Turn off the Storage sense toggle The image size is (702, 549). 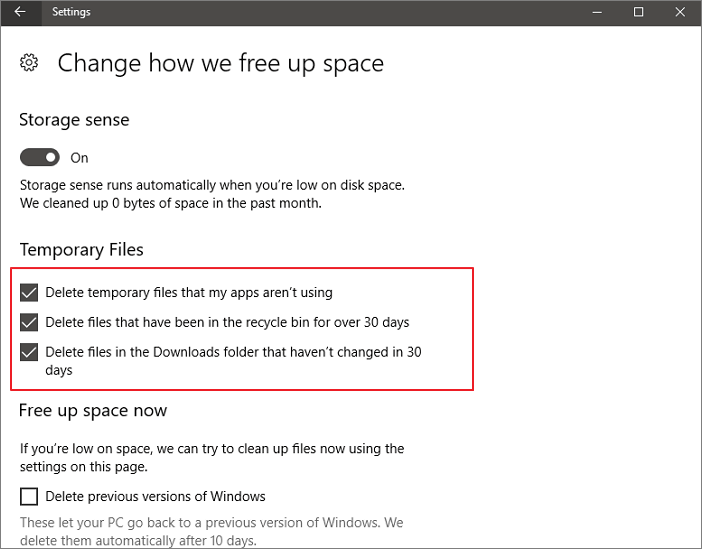click(x=40, y=157)
